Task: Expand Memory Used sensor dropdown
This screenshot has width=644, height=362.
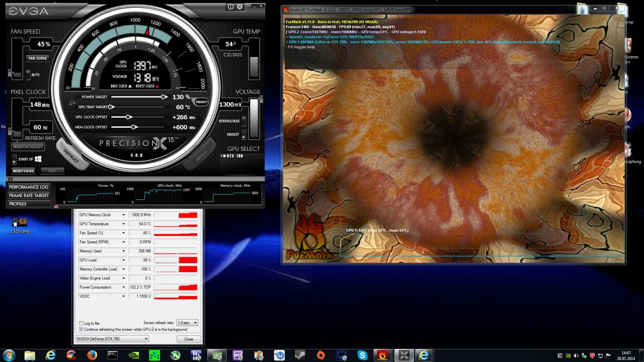Action: tap(123, 251)
